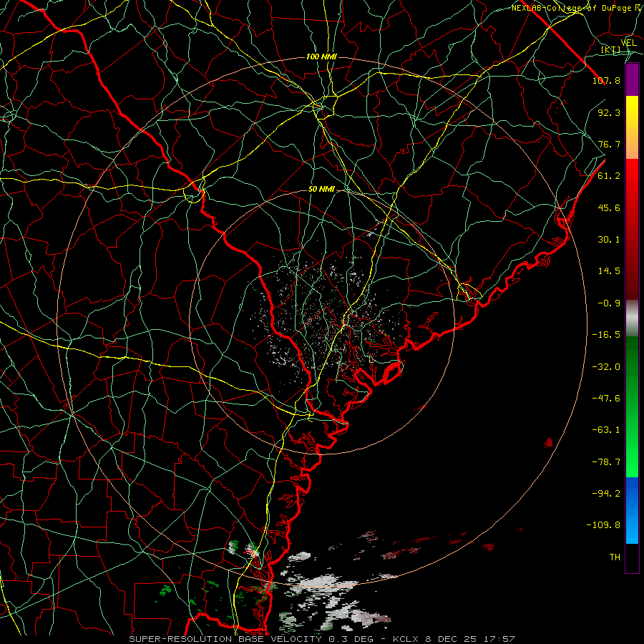Click the TH threshold legend label

pos(615,557)
